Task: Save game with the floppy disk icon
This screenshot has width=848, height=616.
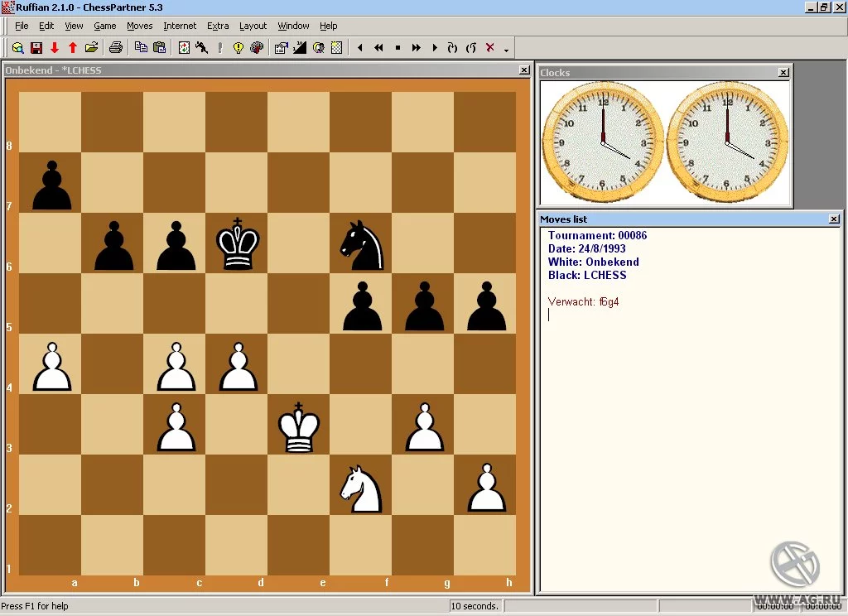Action: (x=36, y=47)
